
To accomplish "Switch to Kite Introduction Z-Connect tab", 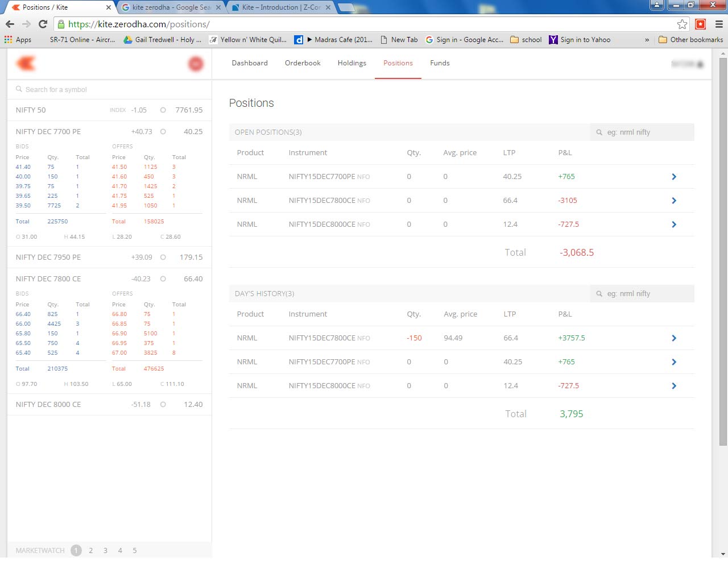I will pos(281,7).
